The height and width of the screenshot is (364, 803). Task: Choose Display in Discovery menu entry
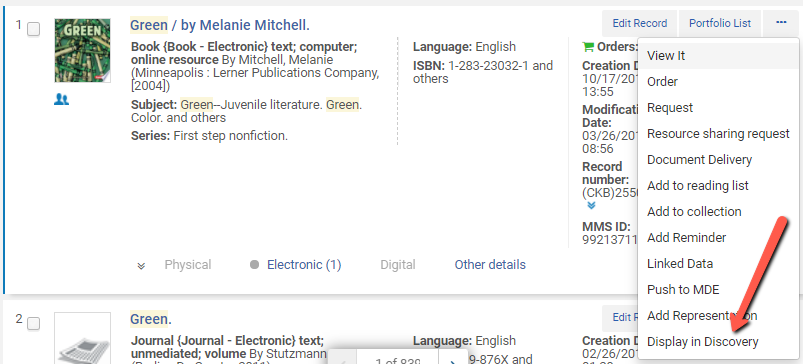[719, 342]
